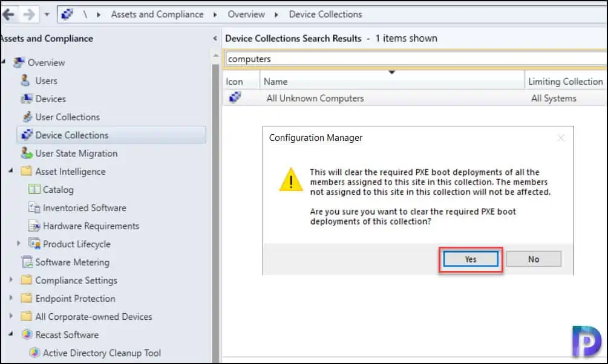
Task: Open the Users node
Action: point(46,80)
